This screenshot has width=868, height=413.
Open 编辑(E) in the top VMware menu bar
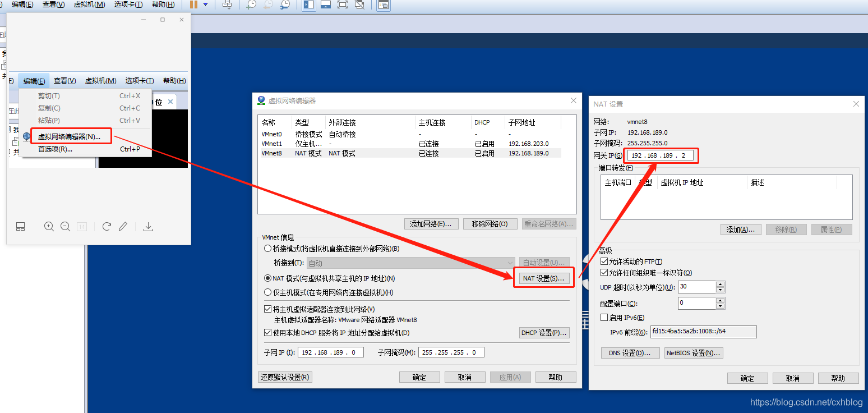tap(22, 4)
